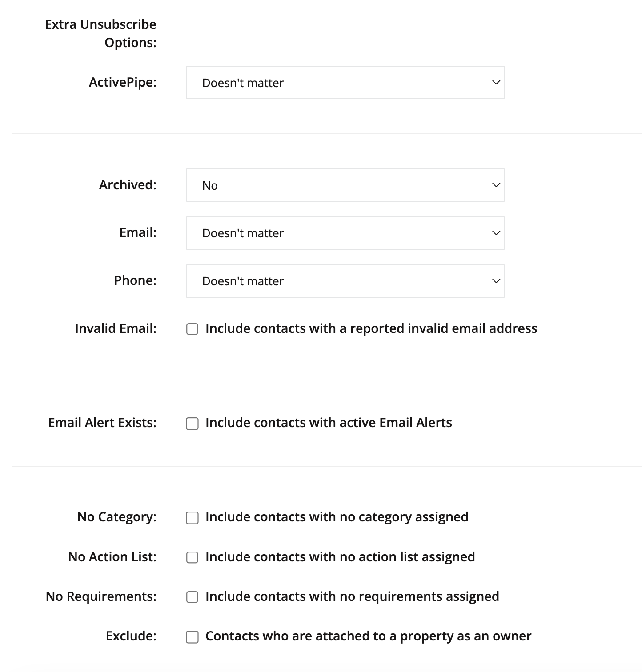Click the chevron arrow in Phone select

coord(496,281)
